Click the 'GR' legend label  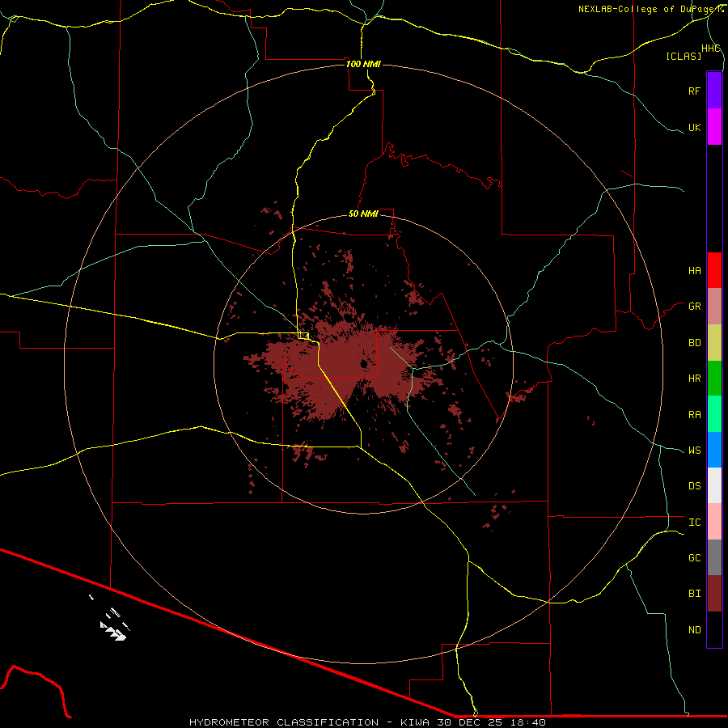(694, 307)
